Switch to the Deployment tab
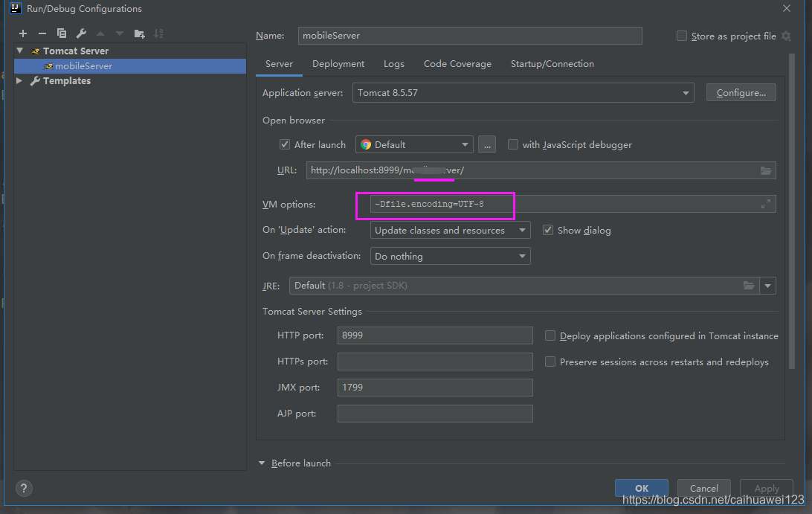The height and width of the screenshot is (514, 812). (338, 64)
